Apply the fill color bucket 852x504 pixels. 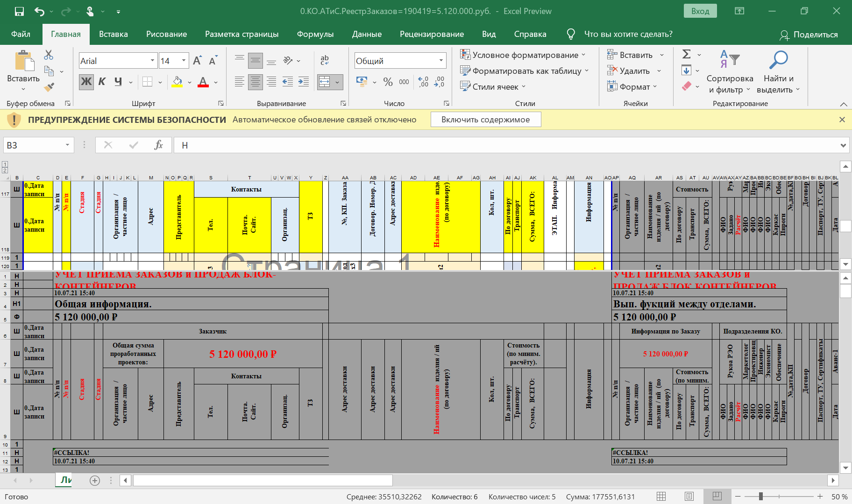coord(177,82)
